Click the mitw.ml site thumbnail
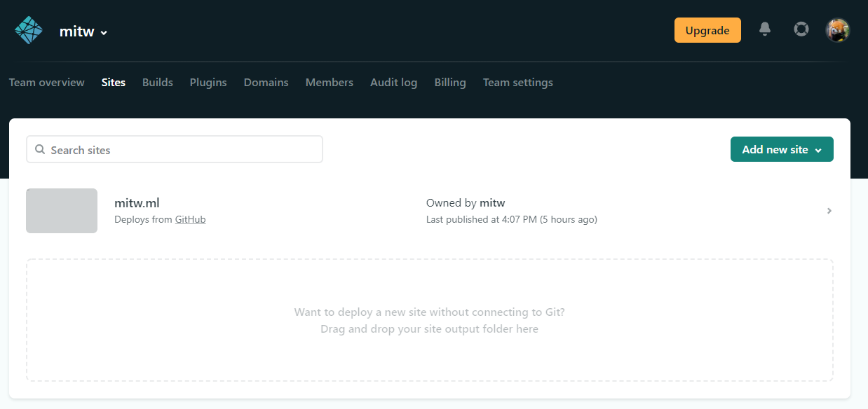 click(x=62, y=211)
